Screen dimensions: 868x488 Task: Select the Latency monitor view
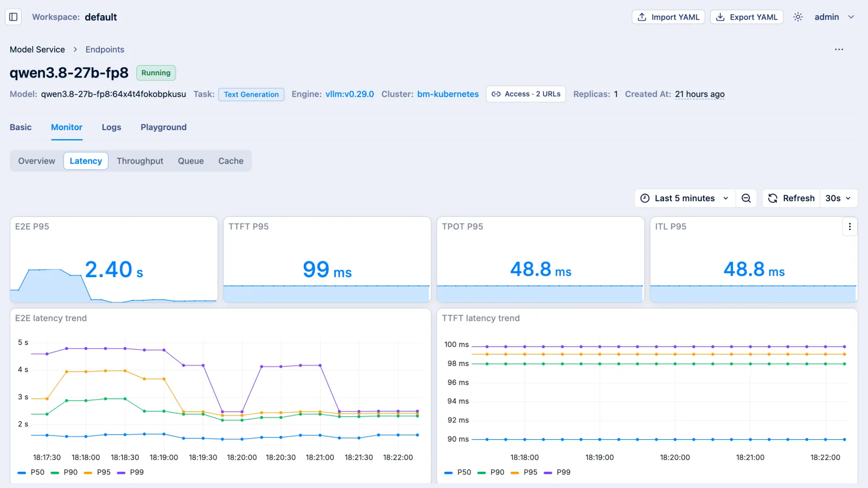click(86, 161)
